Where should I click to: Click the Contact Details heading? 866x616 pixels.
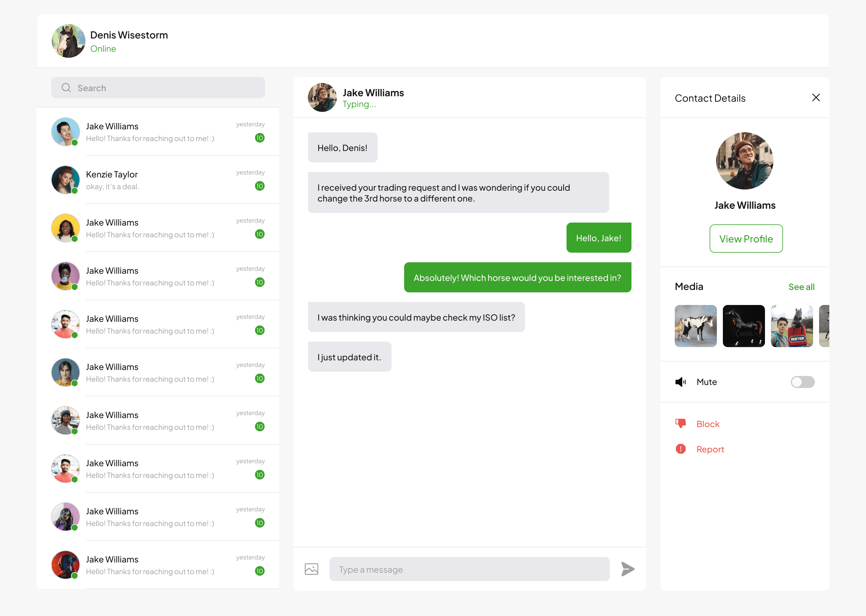[710, 98]
